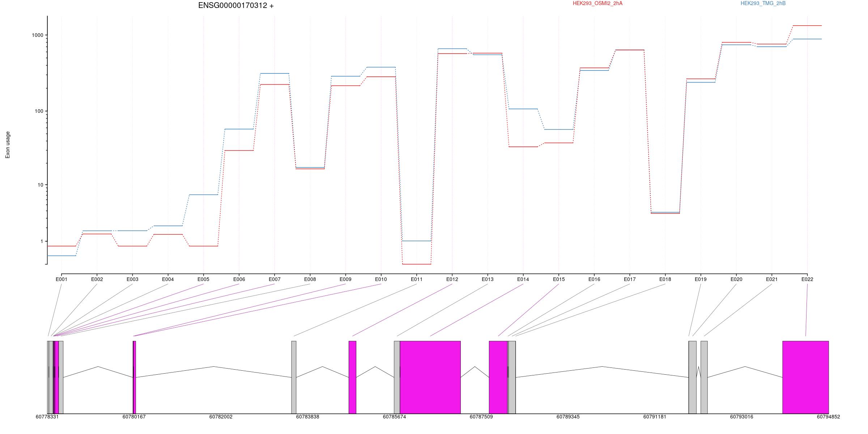Viewport: 868px width, 434px height.
Task: Click genomic coordinate 60783838
Action: 307,417
